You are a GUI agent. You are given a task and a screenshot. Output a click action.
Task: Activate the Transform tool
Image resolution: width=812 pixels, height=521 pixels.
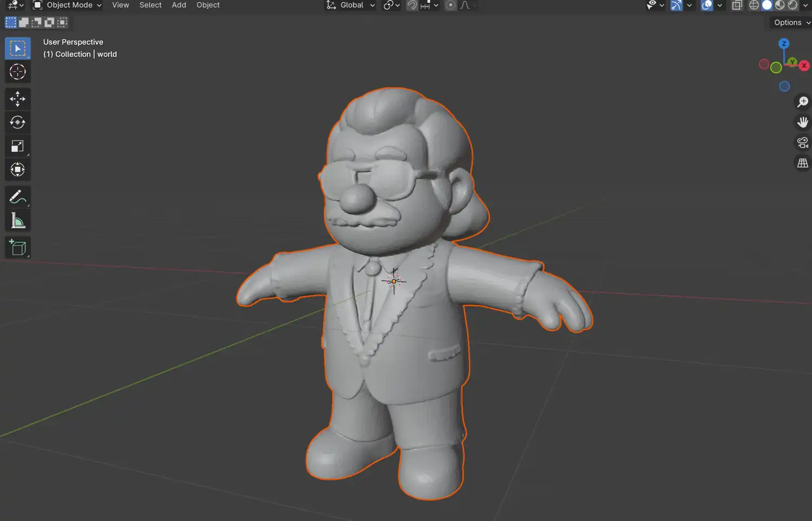pos(18,170)
